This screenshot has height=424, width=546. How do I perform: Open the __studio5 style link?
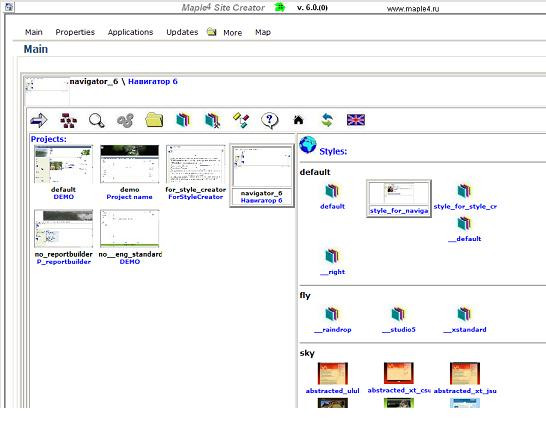[x=399, y=330]
